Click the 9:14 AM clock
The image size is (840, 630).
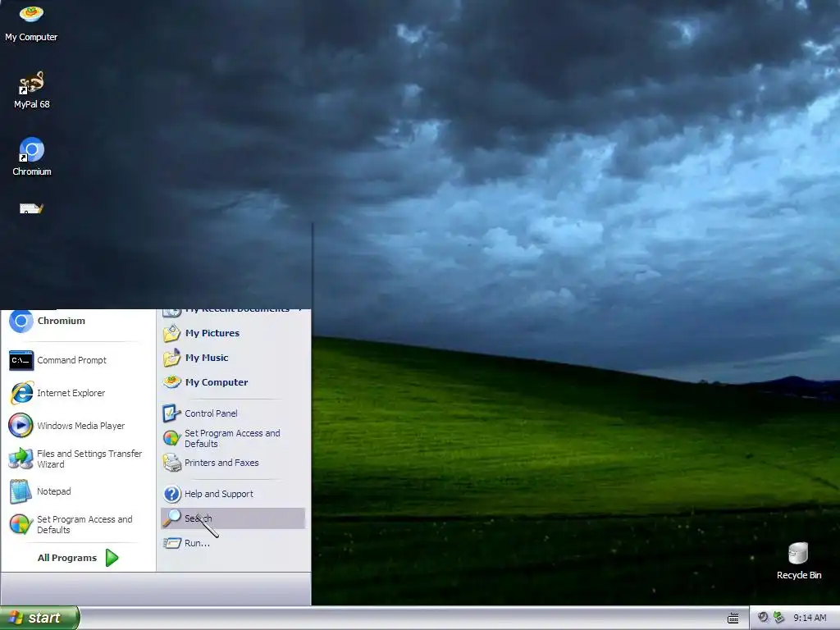pyautogui.click(x=810, y=619)
